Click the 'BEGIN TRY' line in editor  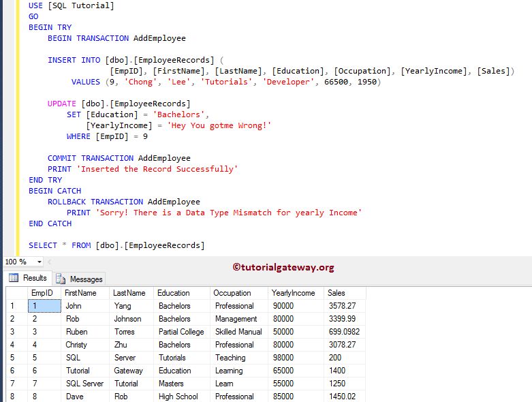tap(50, 27)
